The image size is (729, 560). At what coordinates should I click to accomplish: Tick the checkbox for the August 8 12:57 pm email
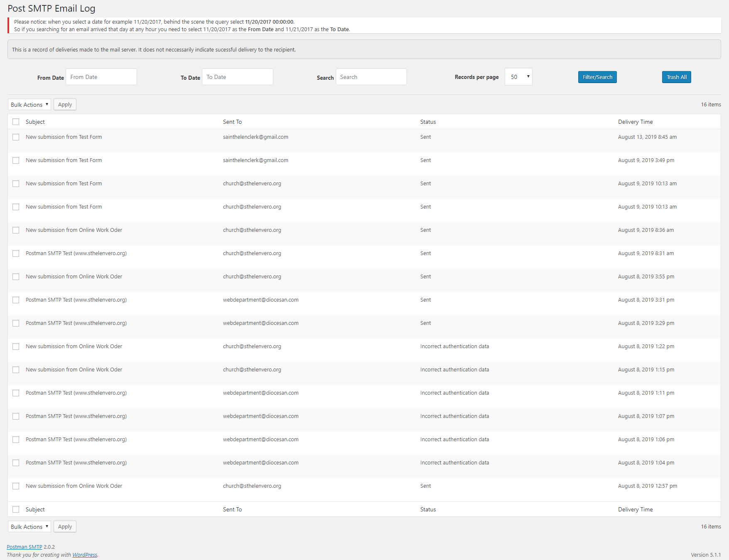click(16, 486)
